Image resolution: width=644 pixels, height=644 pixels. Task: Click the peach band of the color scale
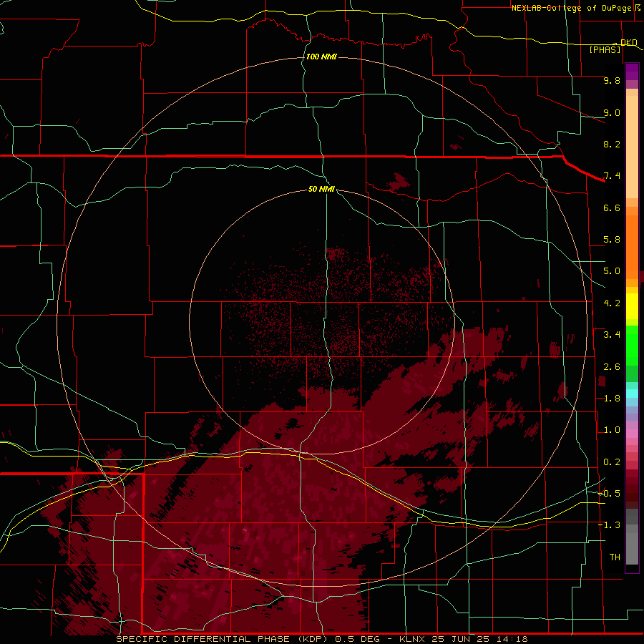(632, 144)
